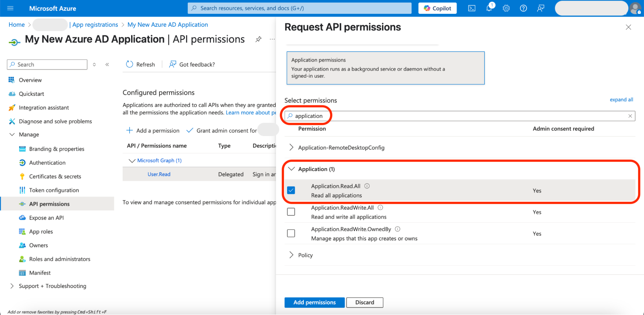Focus the top search resources box
The image size is (644, 315).
click(300, 8)
